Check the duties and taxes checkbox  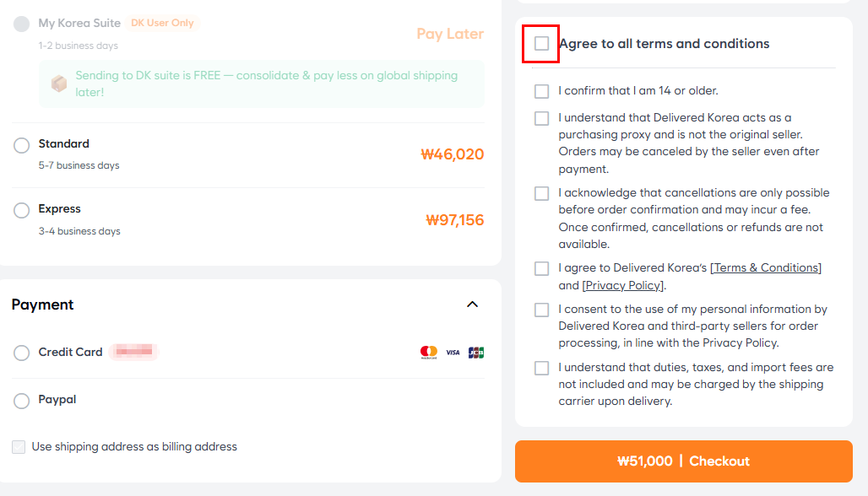(x=541, y=368)
